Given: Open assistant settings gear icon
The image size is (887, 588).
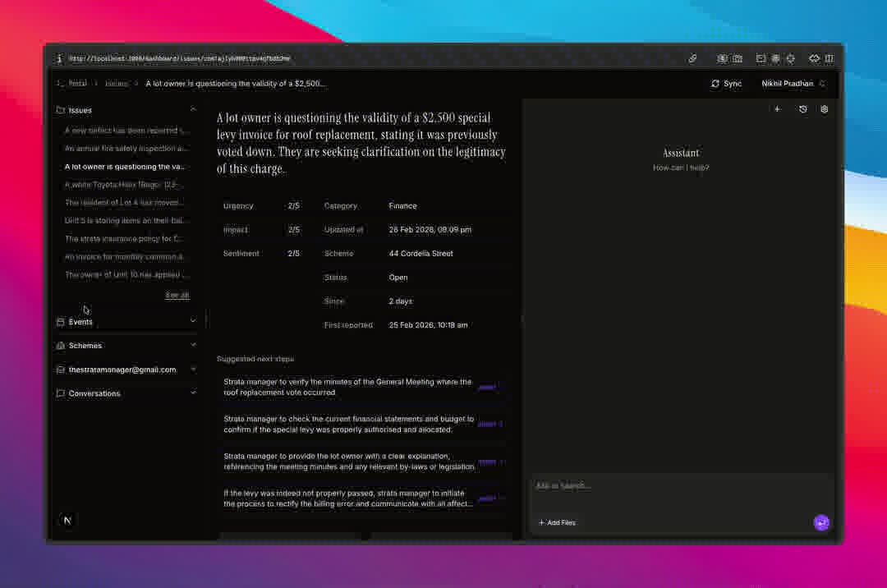Looking at the screenshot, I should pos(825,109).
